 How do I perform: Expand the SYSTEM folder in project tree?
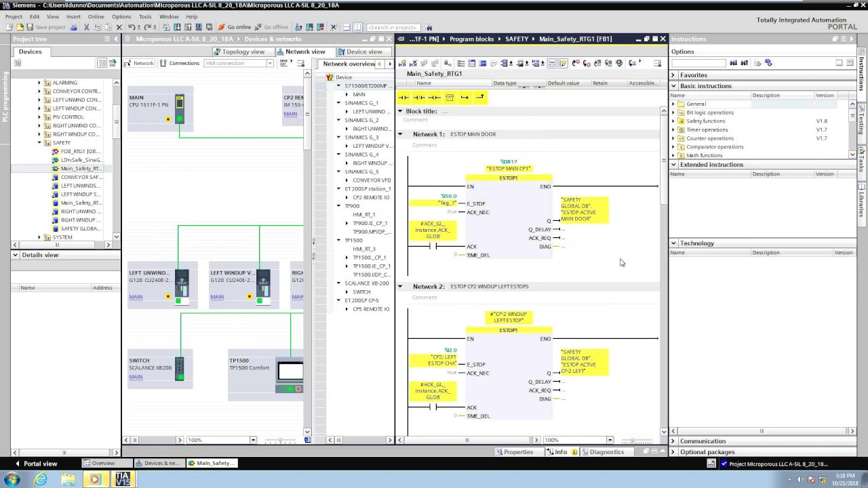[39, 237]
